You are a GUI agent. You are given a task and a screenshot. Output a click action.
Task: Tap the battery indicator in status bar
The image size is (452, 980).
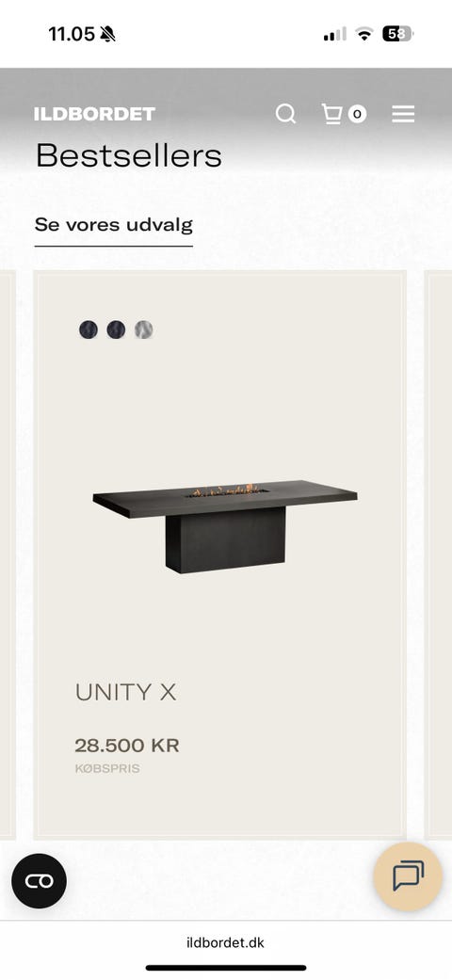397,34
